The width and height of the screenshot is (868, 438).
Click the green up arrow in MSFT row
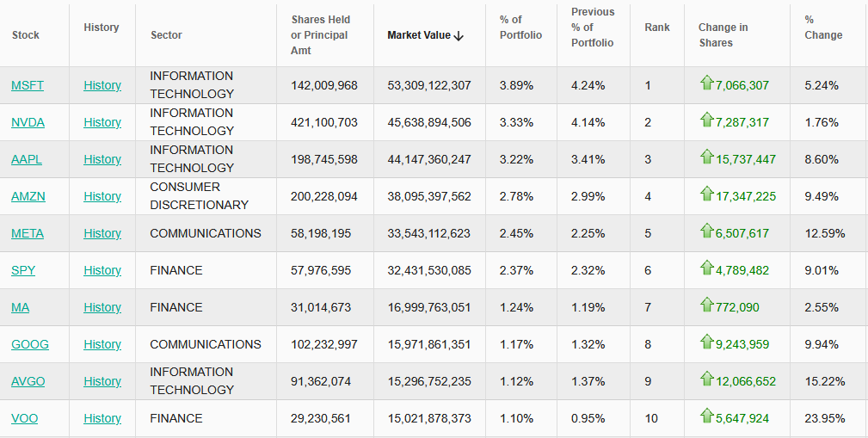tap(706, 83)
